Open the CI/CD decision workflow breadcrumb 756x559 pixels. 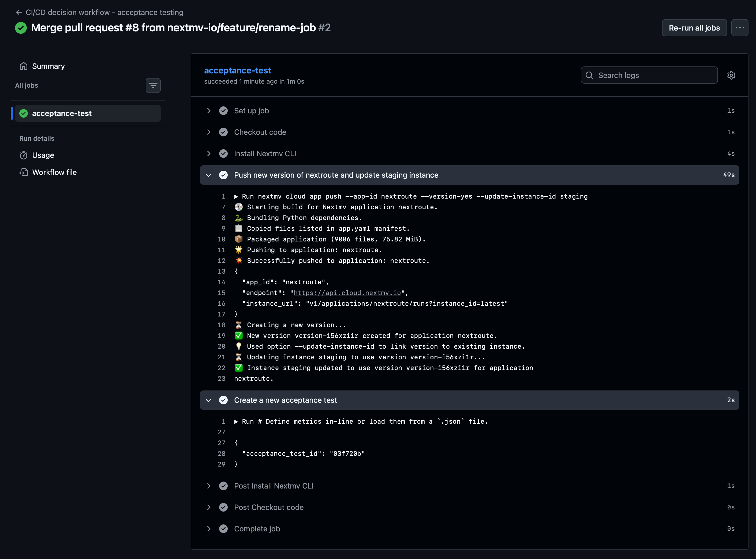point(104,12)
